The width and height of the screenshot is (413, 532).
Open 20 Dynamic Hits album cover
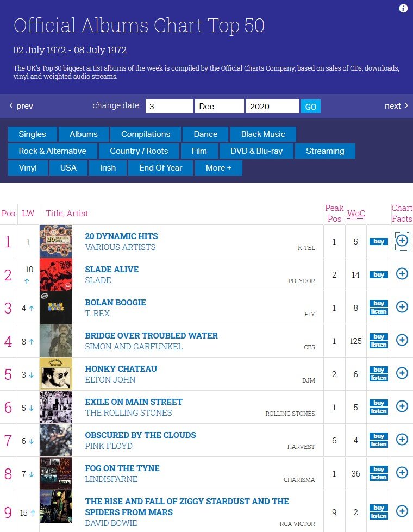point(56,241)
